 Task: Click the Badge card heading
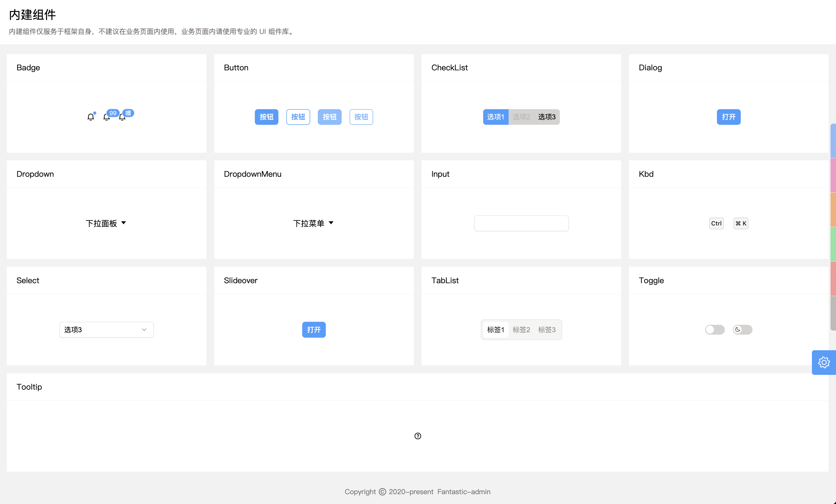click(28, 68)
